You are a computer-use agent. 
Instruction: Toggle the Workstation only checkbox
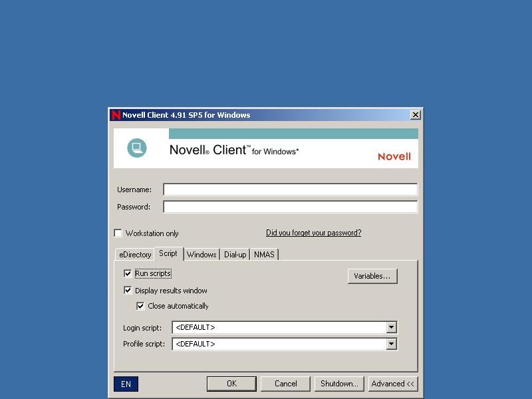pos(118,233)
